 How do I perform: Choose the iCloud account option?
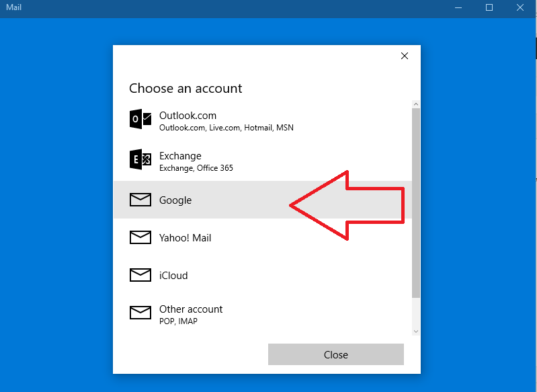pos(263,275)
